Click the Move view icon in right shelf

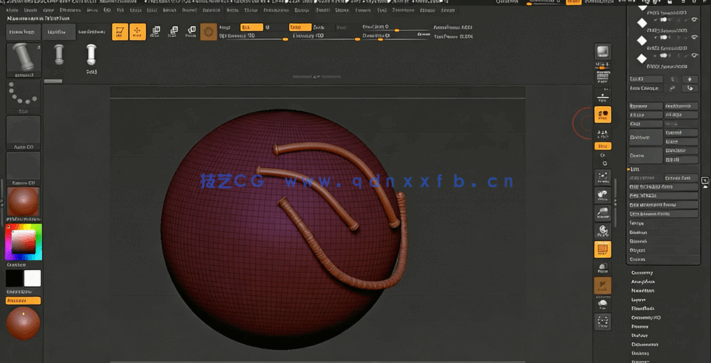(603, 195)
